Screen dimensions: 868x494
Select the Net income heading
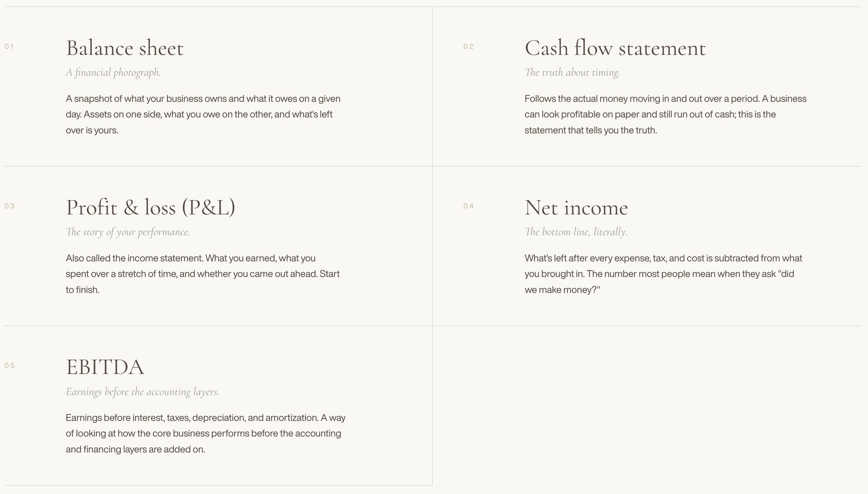click(576, 207)
